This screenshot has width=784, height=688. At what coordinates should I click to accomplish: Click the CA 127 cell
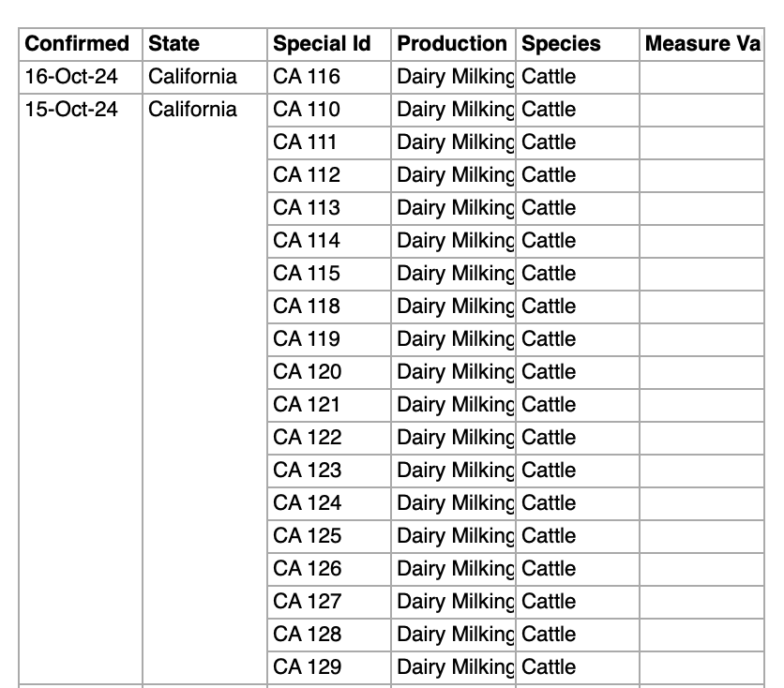(307, 602)
